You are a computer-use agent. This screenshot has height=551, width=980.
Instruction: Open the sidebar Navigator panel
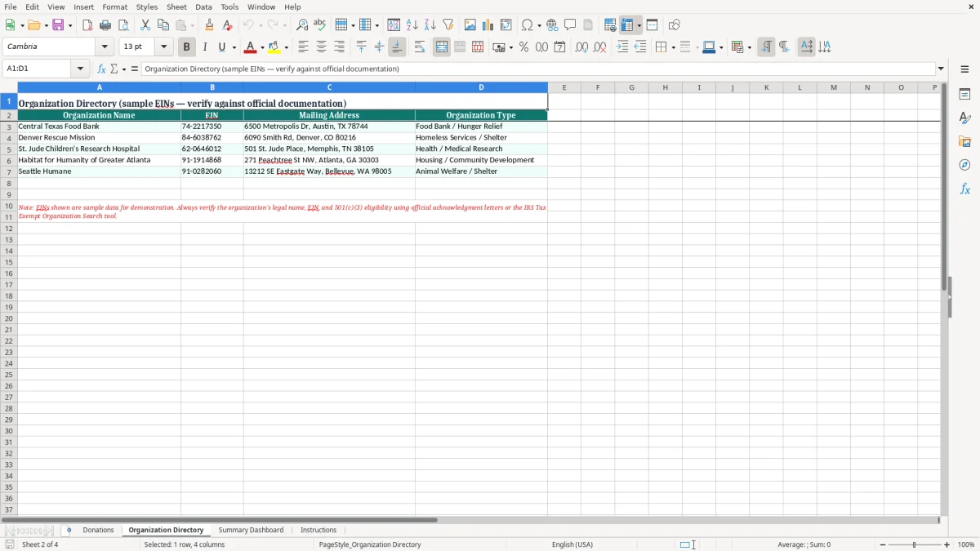click(964, 165)
